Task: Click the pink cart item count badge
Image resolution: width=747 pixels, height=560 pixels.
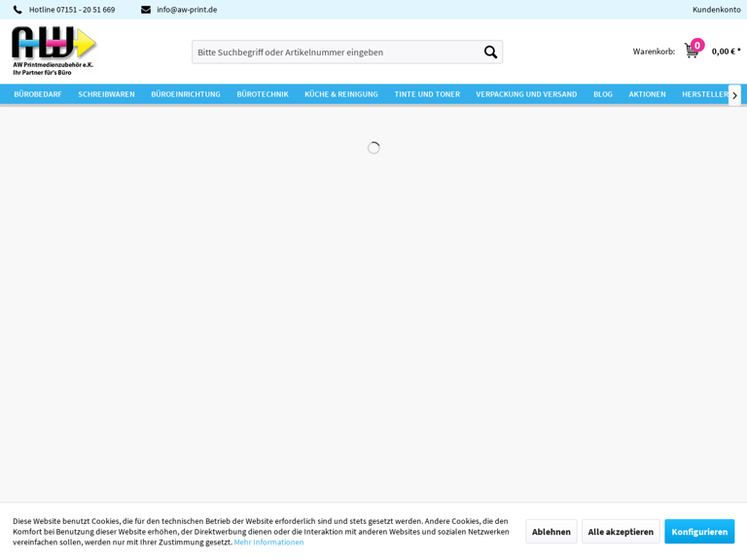Action: coord(697,45)
